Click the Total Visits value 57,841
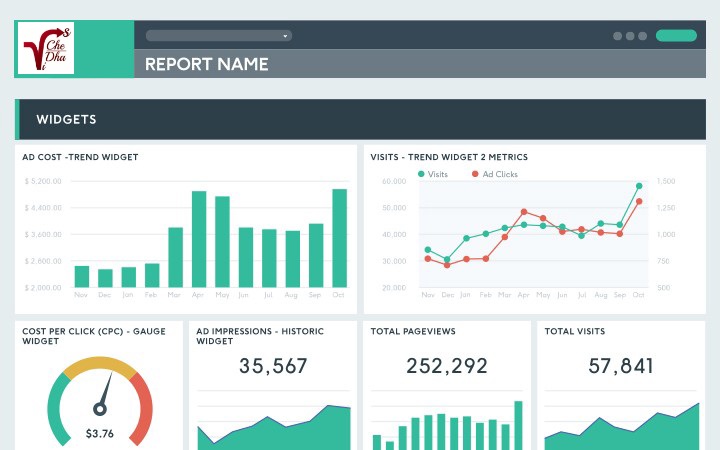 coord(621,367)
